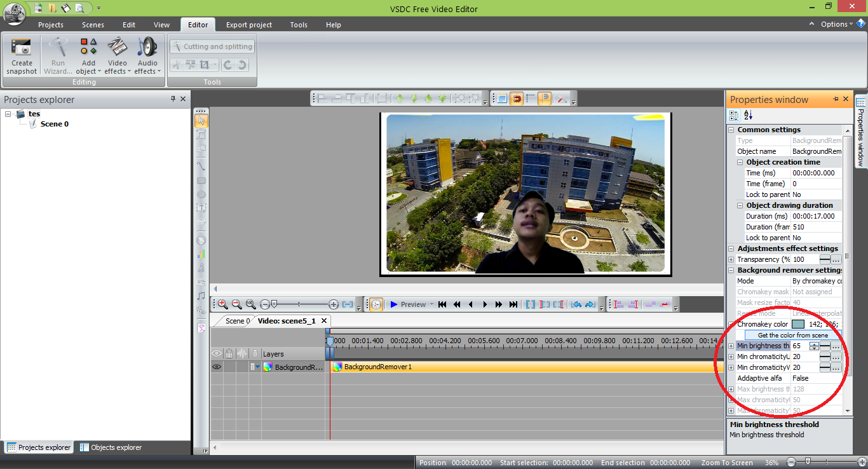Toggle the magnet snapping icon
Screen dimensions: 868x469
pos(517,99)
